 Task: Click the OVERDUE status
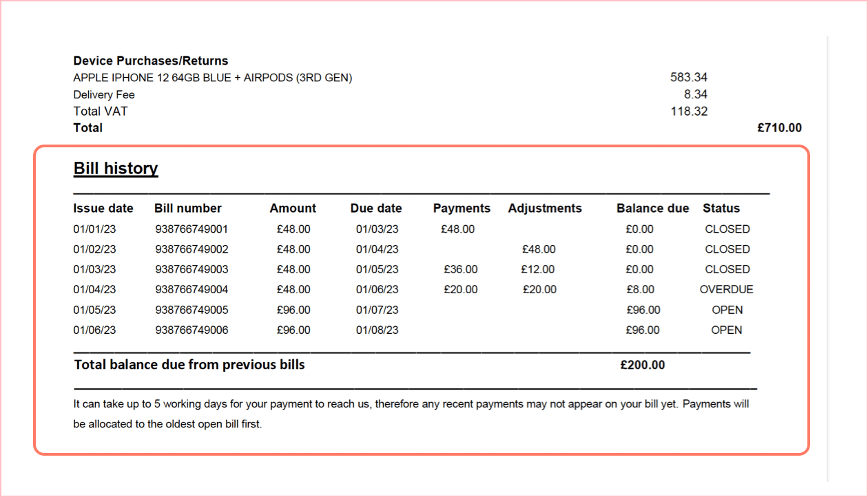[x=726, y=290]
